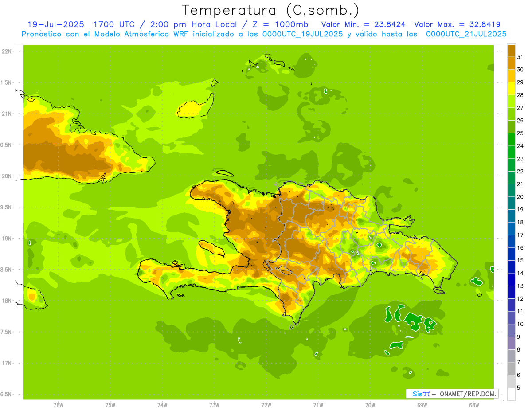
Task: Click the teal swatch between 19 and 20
Action: tap(511, 203)
